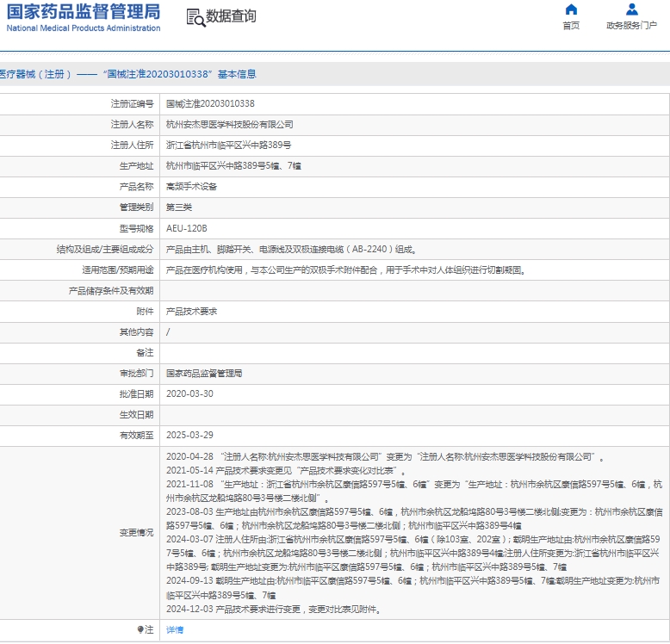The height and width of the screenshot is (644, 670).
Task: Click the composition text mentioning AB-2240
Action: [x=291, y=249]
